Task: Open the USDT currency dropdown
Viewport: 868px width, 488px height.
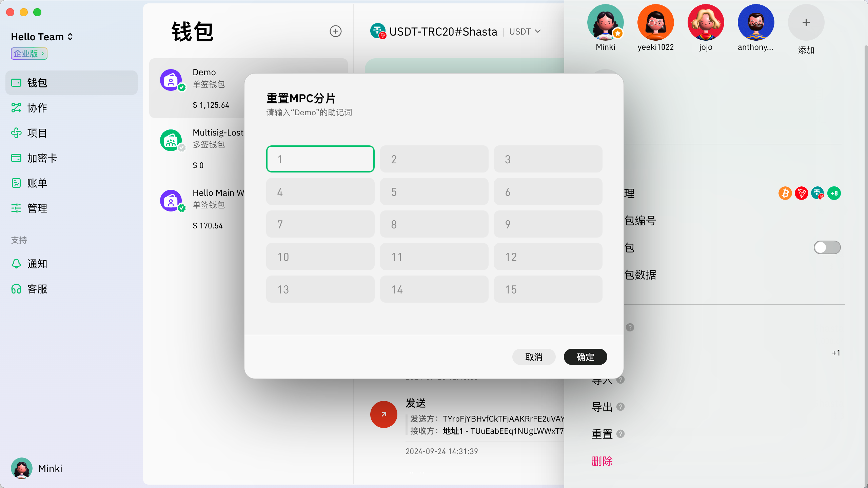Action: [x=525, y=32]
